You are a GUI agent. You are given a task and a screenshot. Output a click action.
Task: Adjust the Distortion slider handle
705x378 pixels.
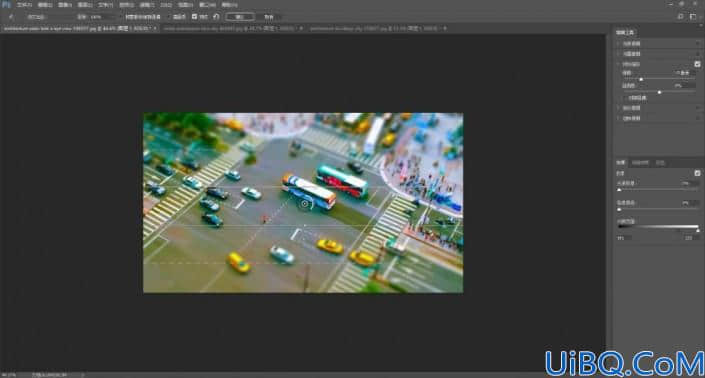click(660, 92)
